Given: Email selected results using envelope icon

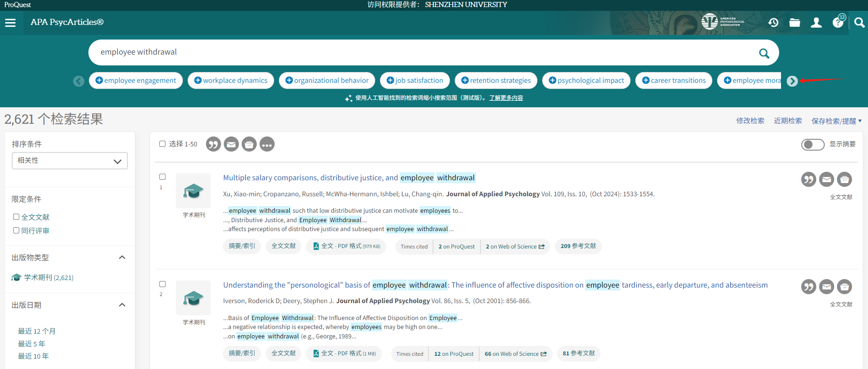Looking at the screenshot, I should coord(231,144).
